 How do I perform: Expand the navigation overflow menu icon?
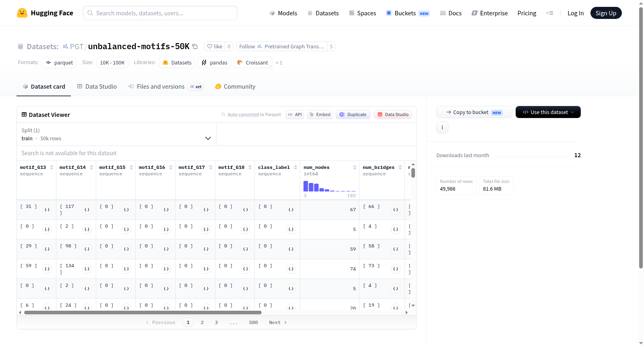[549, 13]
